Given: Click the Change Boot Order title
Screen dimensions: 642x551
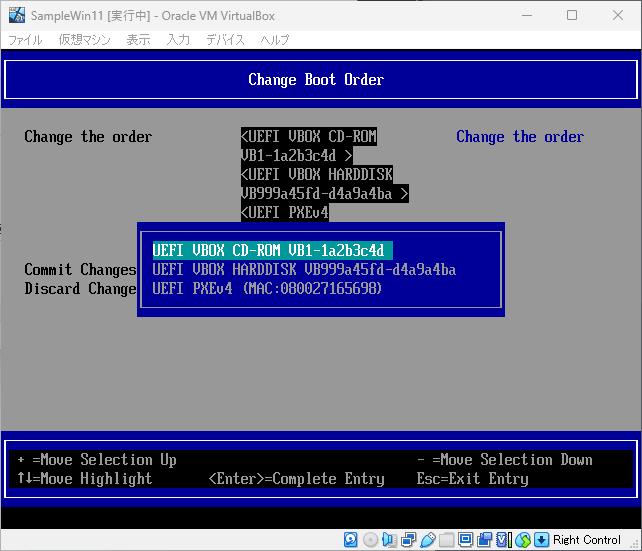Looking at the screenshot, I should [316, 79].
